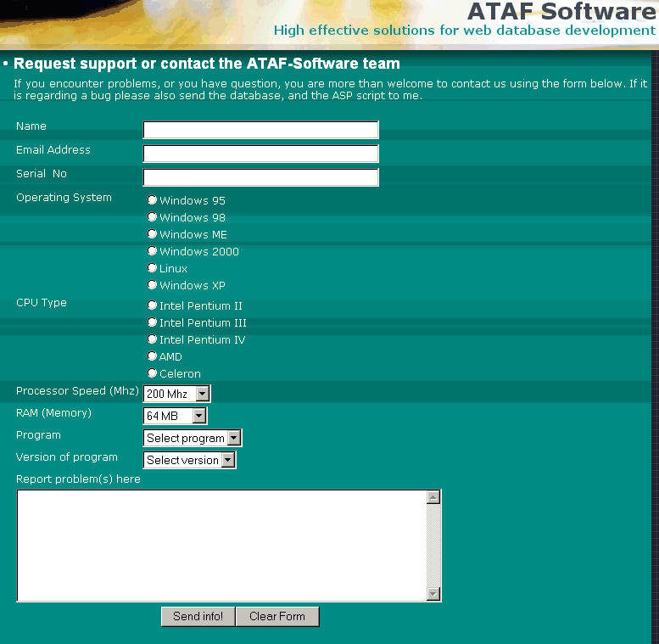Choose Intel Pentium IV as CPU type
The width and height of the screenshot is (659, 644).
coord(152,339)
